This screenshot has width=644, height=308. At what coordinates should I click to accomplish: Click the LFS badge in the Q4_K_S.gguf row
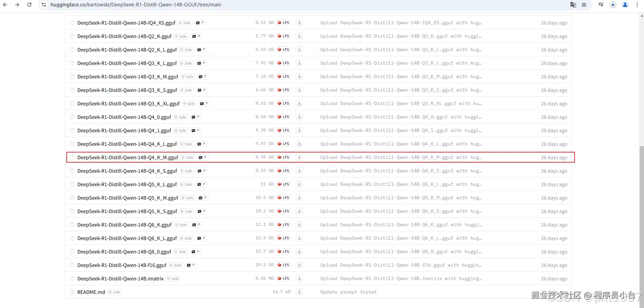283,171
